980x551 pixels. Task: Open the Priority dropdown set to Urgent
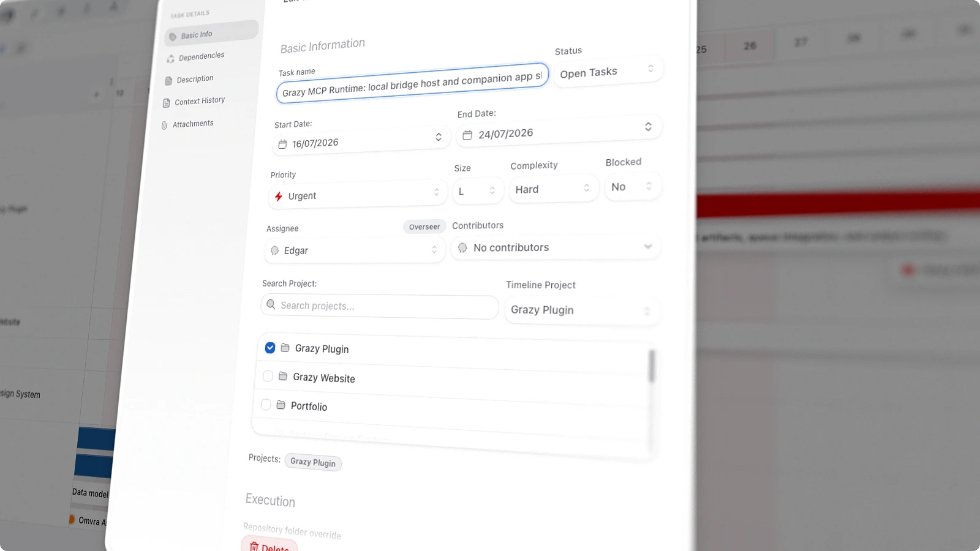(x=357, y=195)
